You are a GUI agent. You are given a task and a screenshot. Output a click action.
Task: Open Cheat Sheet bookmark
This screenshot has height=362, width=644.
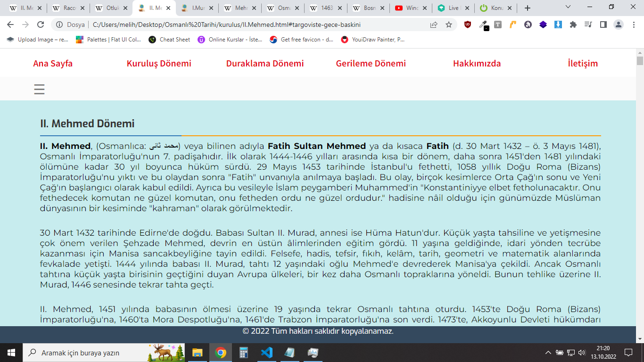(169, 40)
